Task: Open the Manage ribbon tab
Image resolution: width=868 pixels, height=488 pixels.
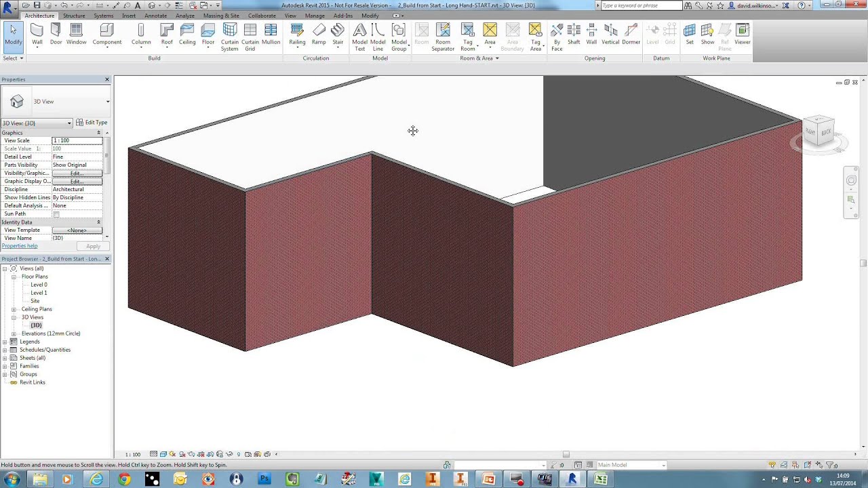Action: tap(315, 16)
